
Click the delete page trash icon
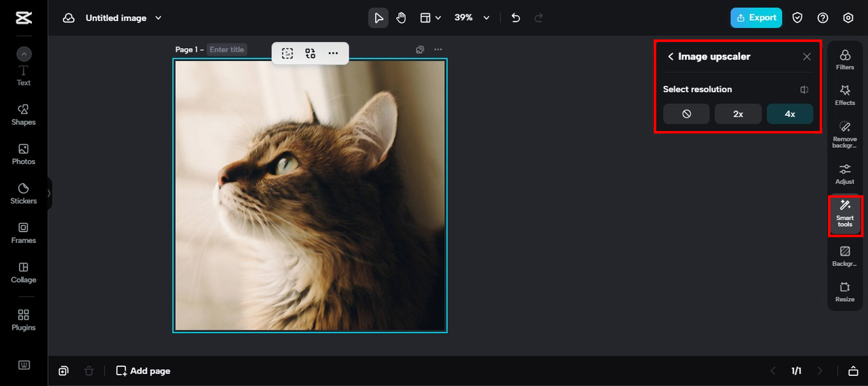89,371
